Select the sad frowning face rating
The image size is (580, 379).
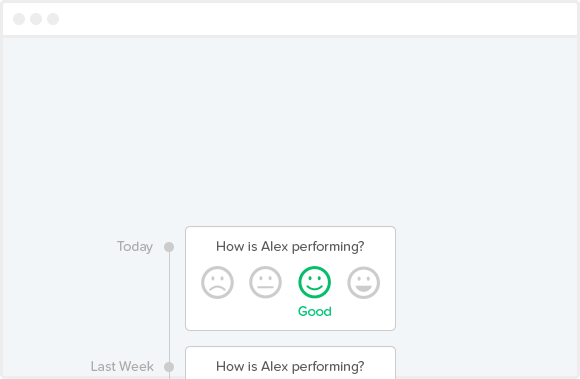[217, 282]
